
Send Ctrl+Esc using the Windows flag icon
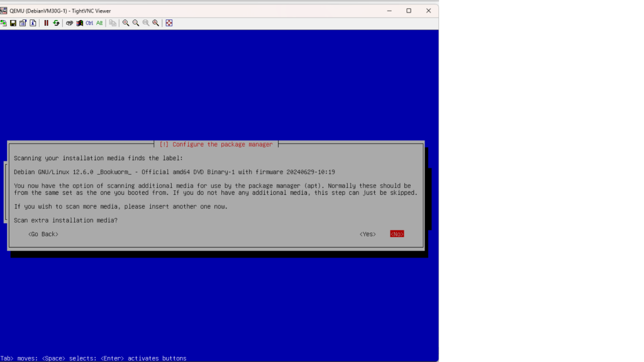(x=79, y=23)
